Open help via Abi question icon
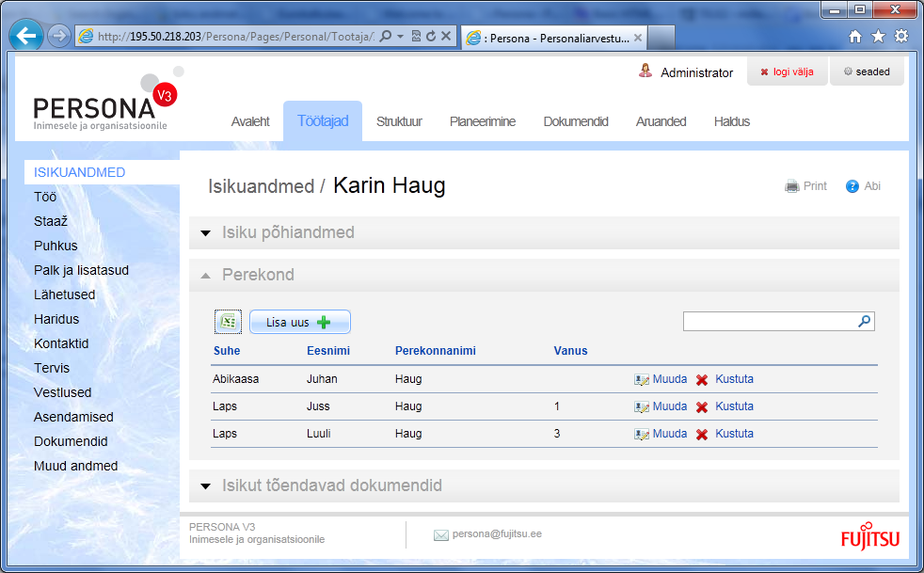This screenshot has height=573, width=924. (x=852, y=186)
